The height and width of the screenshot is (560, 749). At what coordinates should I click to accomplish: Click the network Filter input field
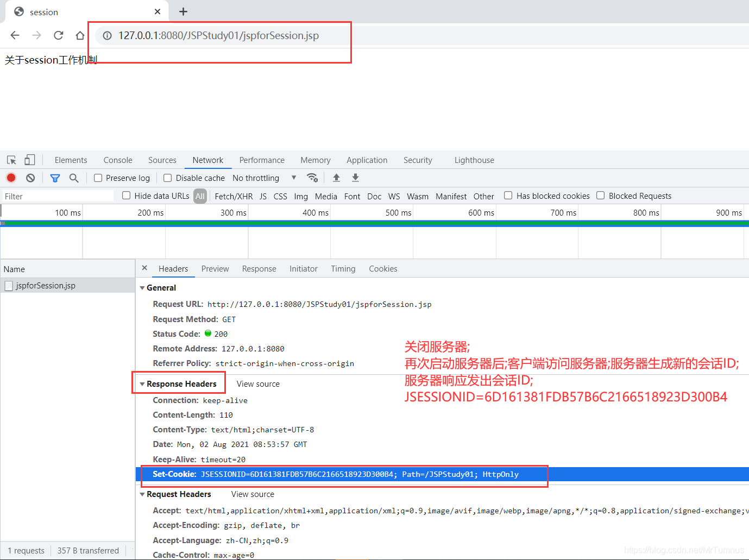58,196
